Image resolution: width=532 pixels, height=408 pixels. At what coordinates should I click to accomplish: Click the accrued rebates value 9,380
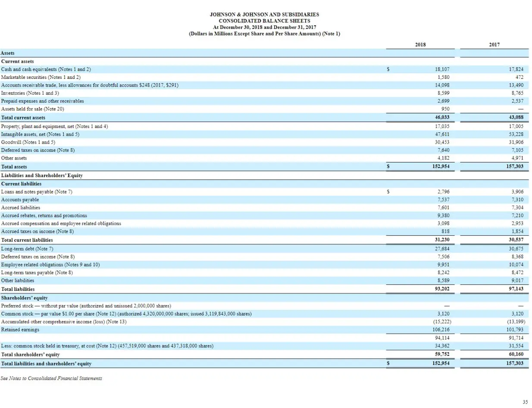tap(444, 215)
